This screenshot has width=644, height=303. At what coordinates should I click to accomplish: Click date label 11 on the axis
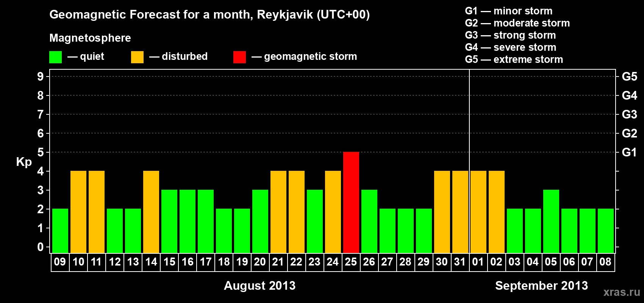click(96, 262)
